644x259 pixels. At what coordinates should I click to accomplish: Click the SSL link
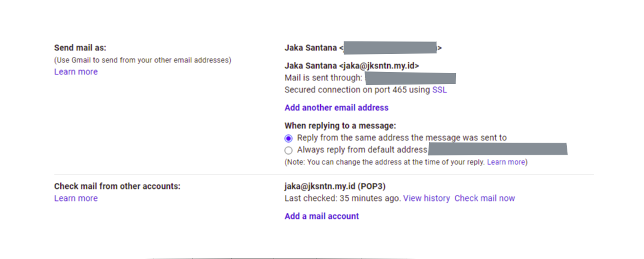pos(439,90)
